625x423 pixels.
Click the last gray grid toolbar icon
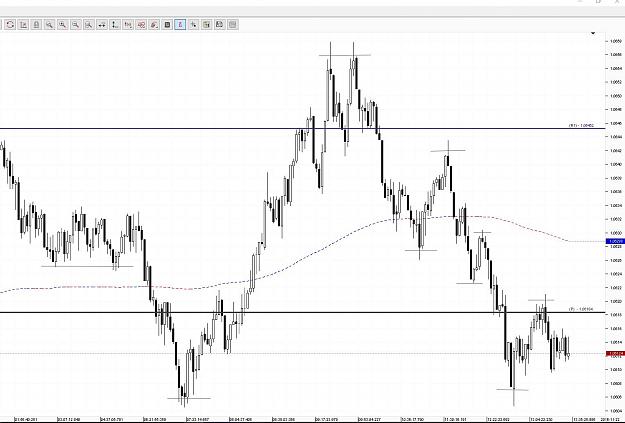[233, 25]
